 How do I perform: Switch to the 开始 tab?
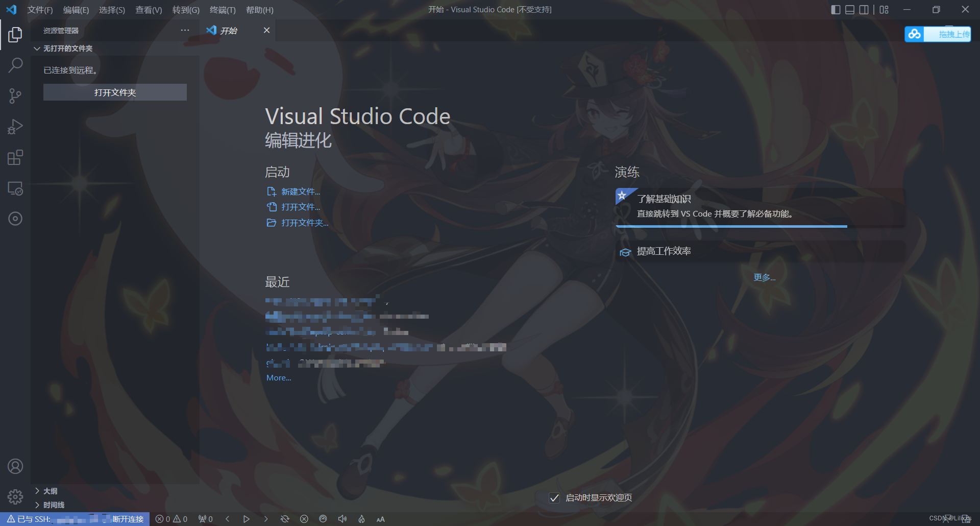point(229,30)
